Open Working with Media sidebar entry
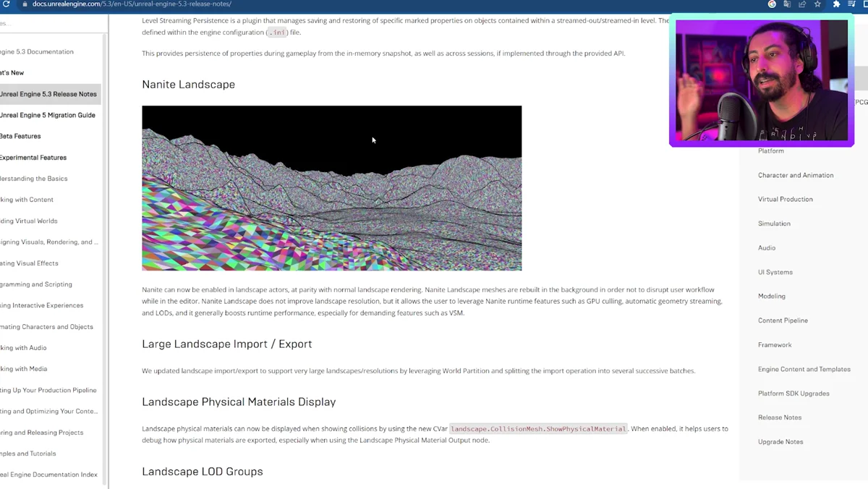This screenshot has width=868, height=489. (x=24, y=369)
